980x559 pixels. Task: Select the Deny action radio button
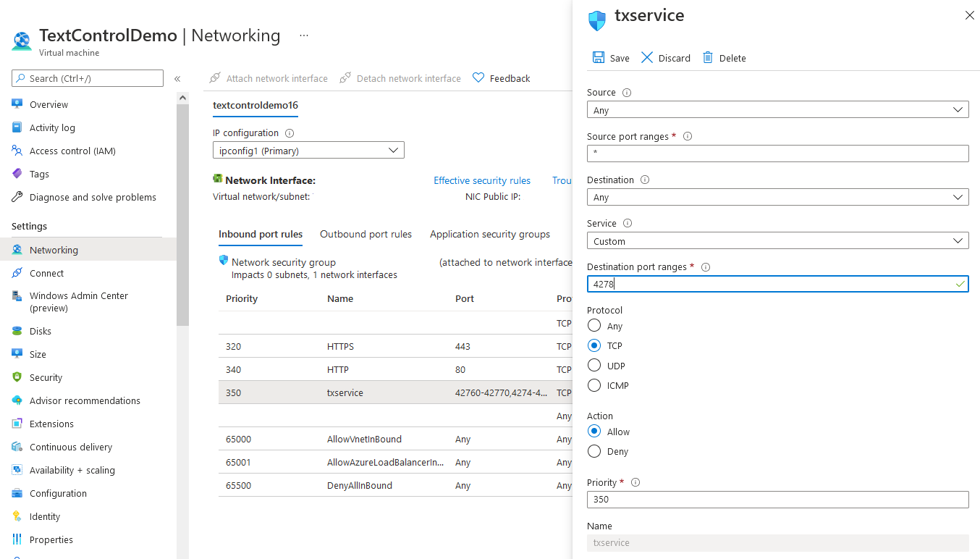594,451
